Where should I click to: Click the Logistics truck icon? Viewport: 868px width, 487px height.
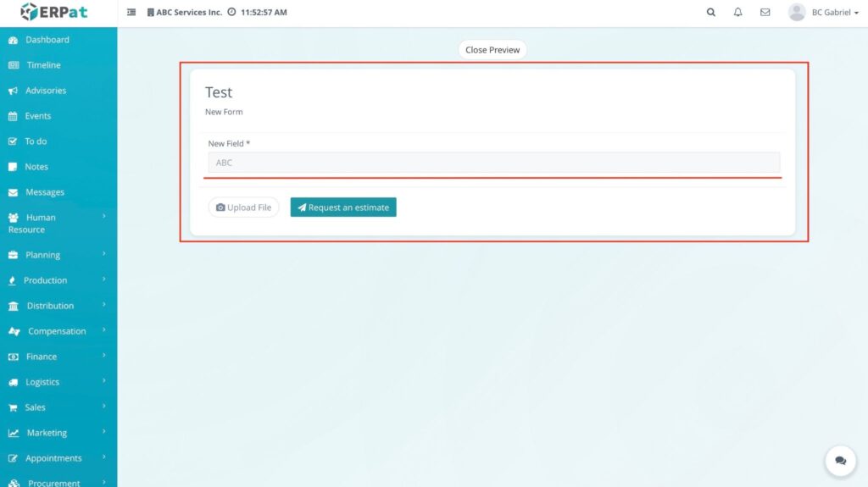click(14, 383)
